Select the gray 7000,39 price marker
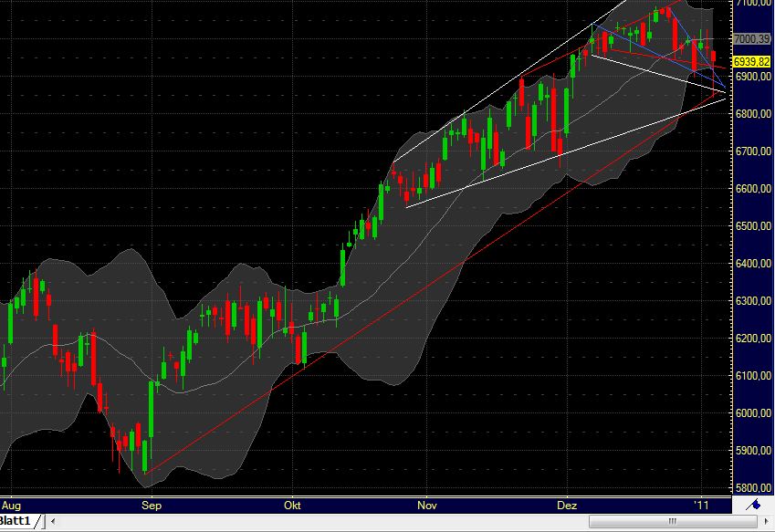Image resolution: width=775 pixels, height=532 pixels. coord(750,38)
